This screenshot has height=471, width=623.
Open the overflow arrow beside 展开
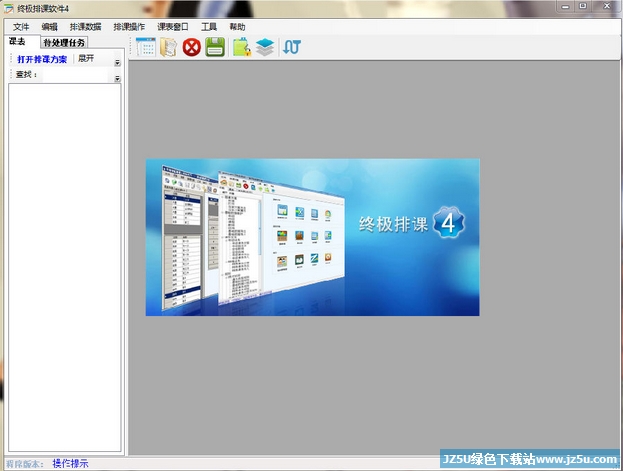[117, 63]
